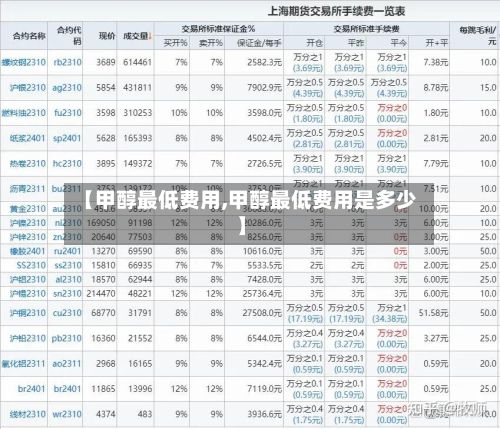The image size is (500, 429).
Task: Click the 买开% column header
Action: (176, 43)
